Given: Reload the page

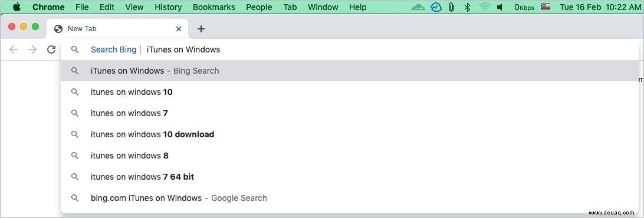Looking at the screenshot, I should point(51,49).
